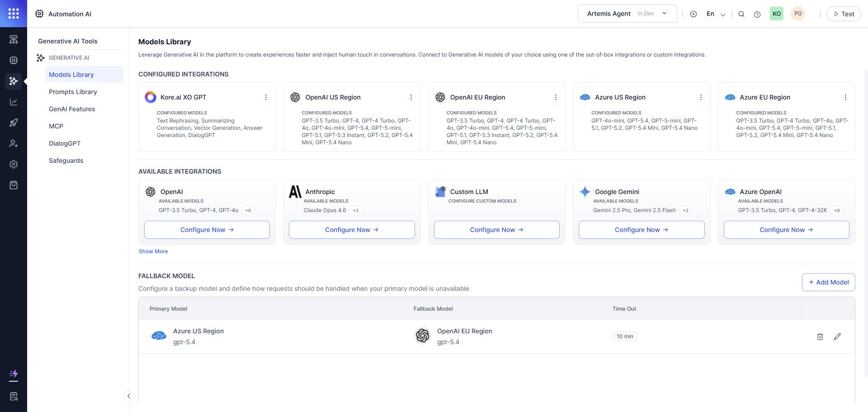The height and width of the screenshot is (412, 868).
Task: Open Prompts Library in the sidebar
Action: coord(73,92)
